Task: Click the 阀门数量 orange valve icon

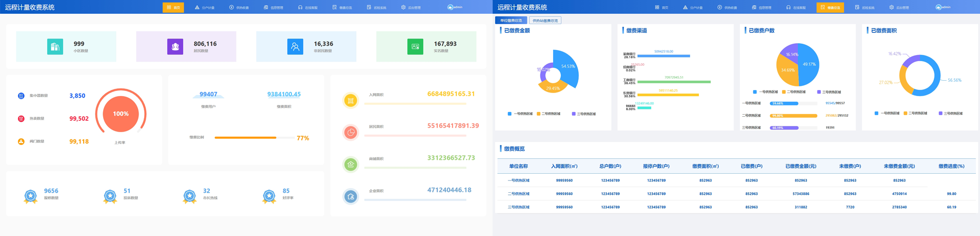Action: pos(21,141)
